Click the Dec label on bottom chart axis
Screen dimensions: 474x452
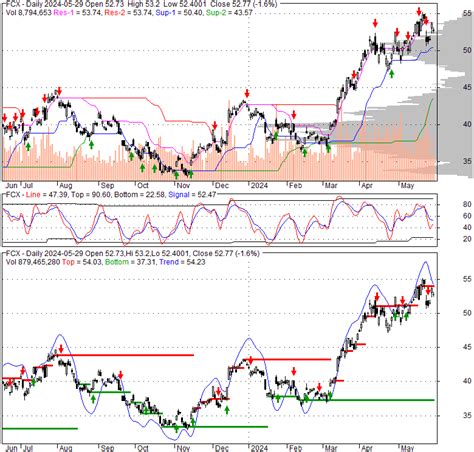pos(222,448)
